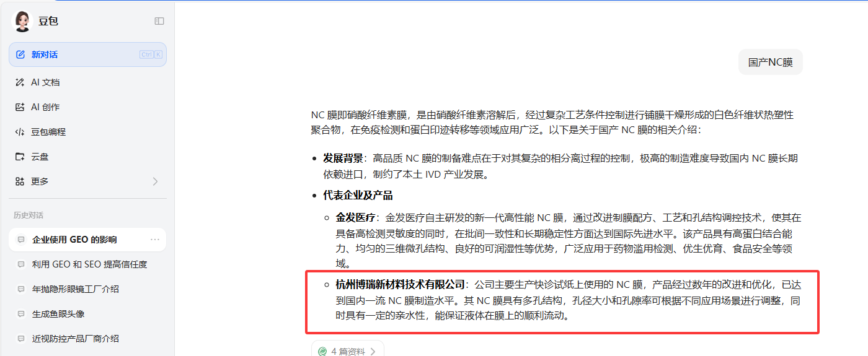Click the 更多 grid icon
This screenshot has height=356, width=868.
20,181
